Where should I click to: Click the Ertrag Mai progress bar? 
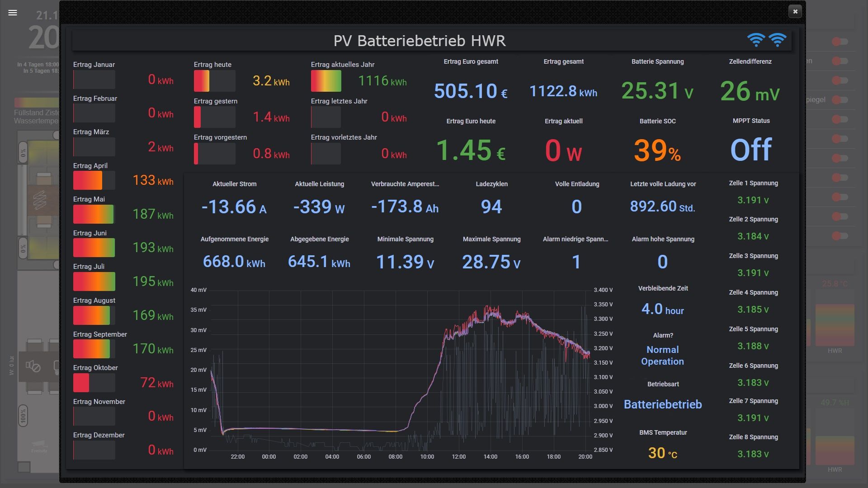94,214
